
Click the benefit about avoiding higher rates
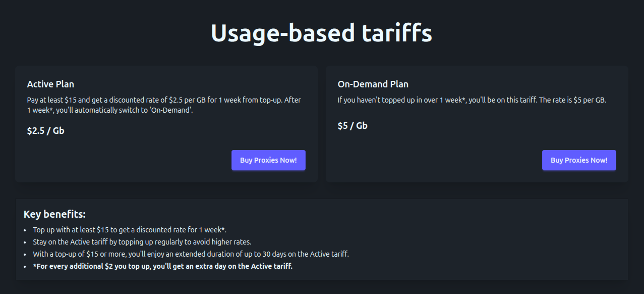point(142,242)
